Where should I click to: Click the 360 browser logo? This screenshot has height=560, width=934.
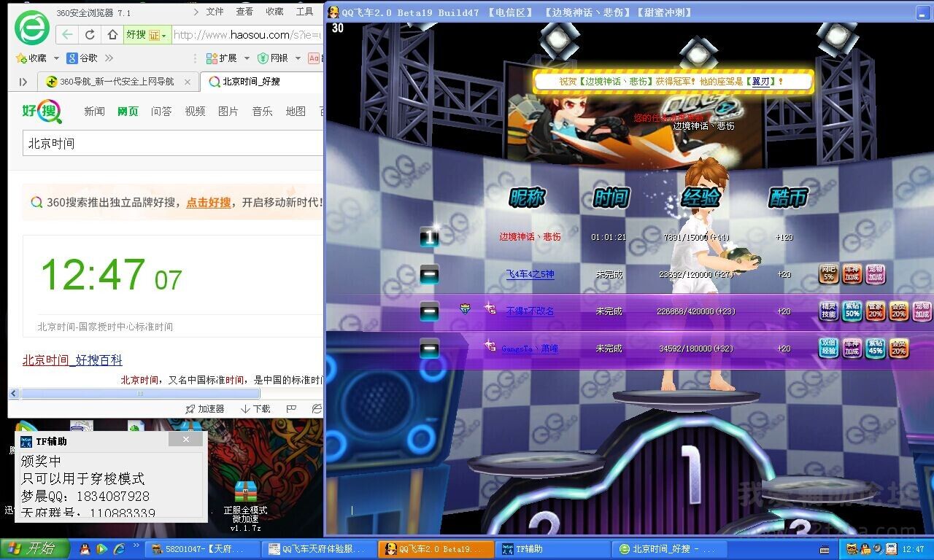coord(32,28)
